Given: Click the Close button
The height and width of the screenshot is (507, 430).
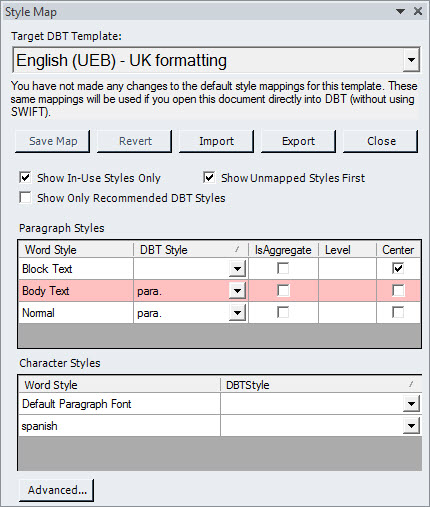Looking at the screenshot, I should click(x=381, y=141).
